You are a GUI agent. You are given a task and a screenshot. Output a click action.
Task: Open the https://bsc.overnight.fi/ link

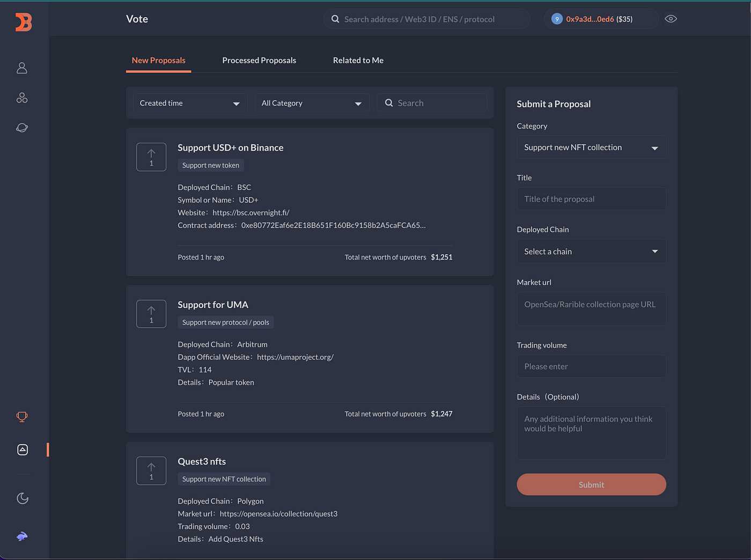(x=251, y=212)
